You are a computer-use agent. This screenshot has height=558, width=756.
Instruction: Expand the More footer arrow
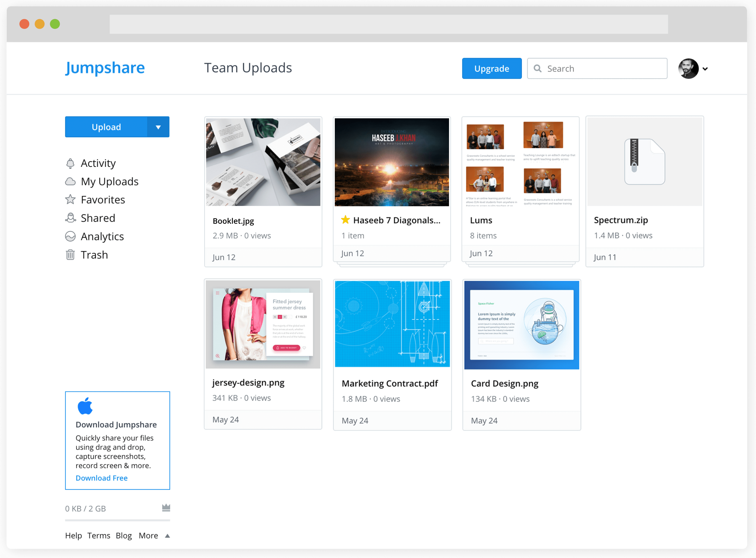point(167,536)
